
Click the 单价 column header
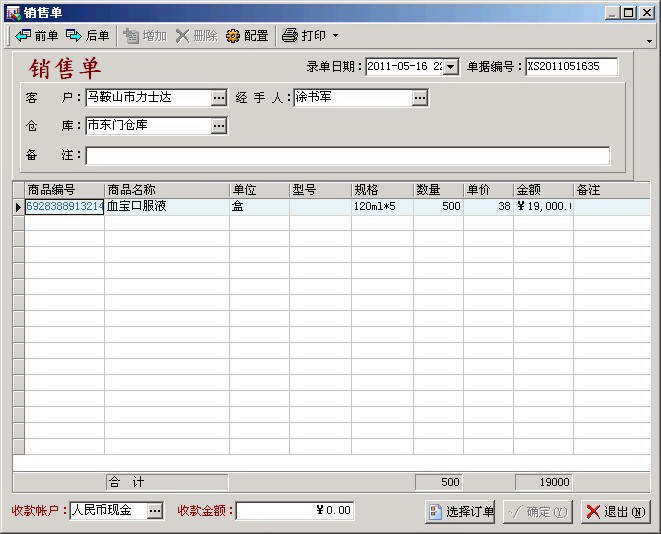point(489,190)
